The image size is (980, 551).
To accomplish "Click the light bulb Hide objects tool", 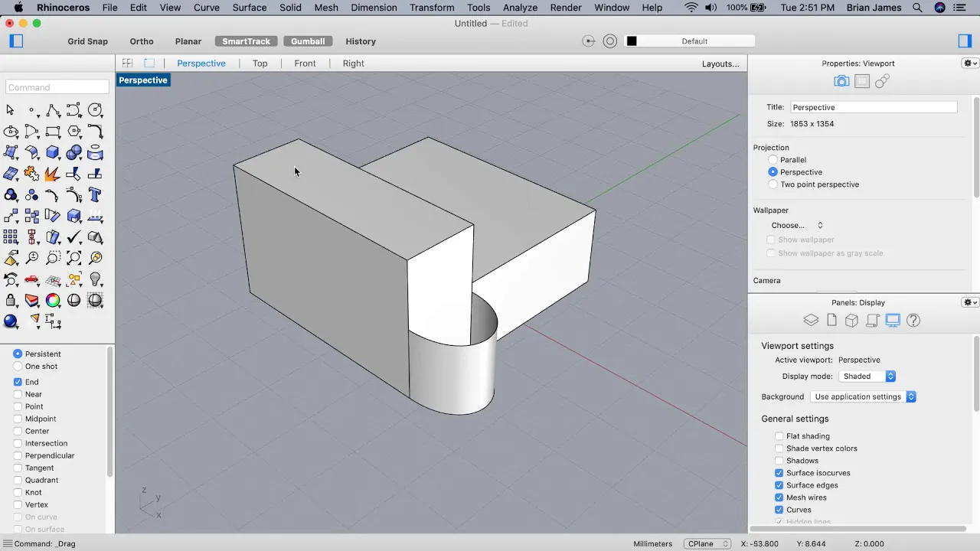I will click(95, 279).
